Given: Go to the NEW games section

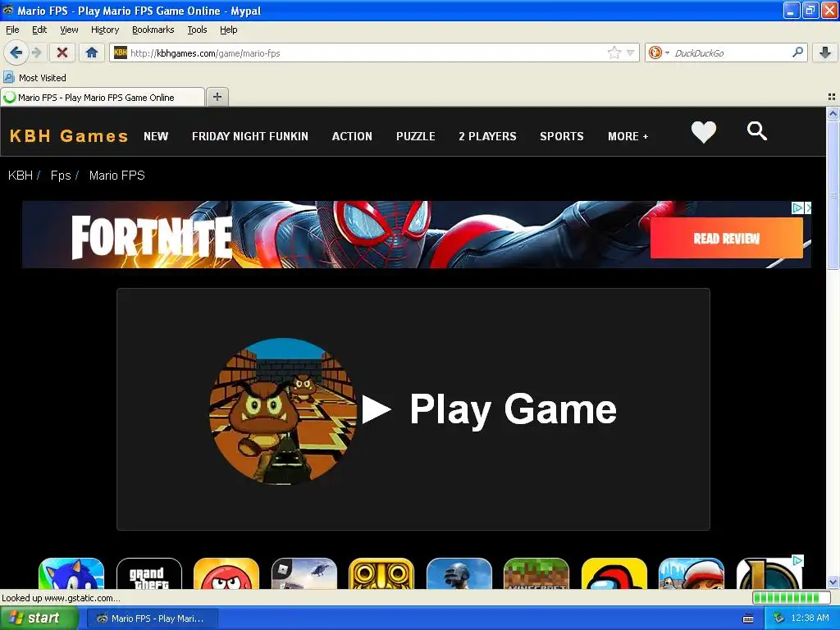Looking at the screenshot, I should tap(156, 136).
